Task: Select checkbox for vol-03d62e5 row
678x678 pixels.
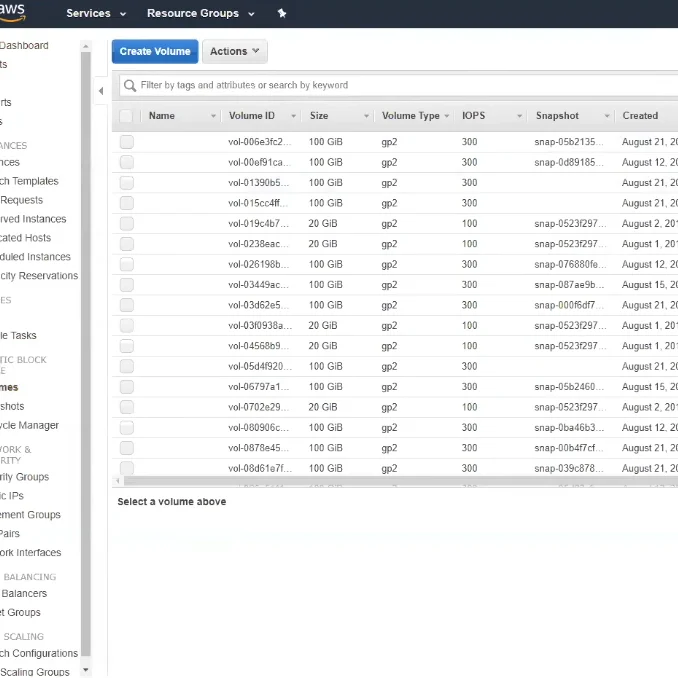Action: 127,305
